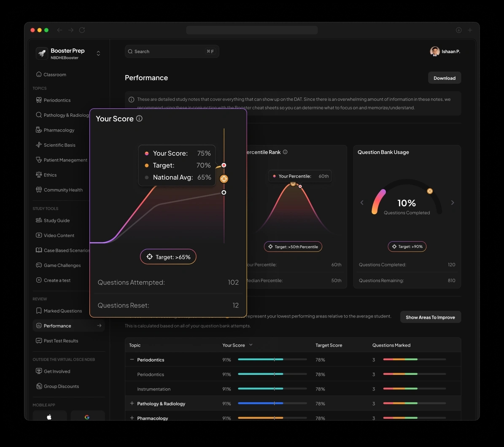Viewport: 504px width, 447px height.
Task: Click the Target Score column header
Action: (329, 345)
